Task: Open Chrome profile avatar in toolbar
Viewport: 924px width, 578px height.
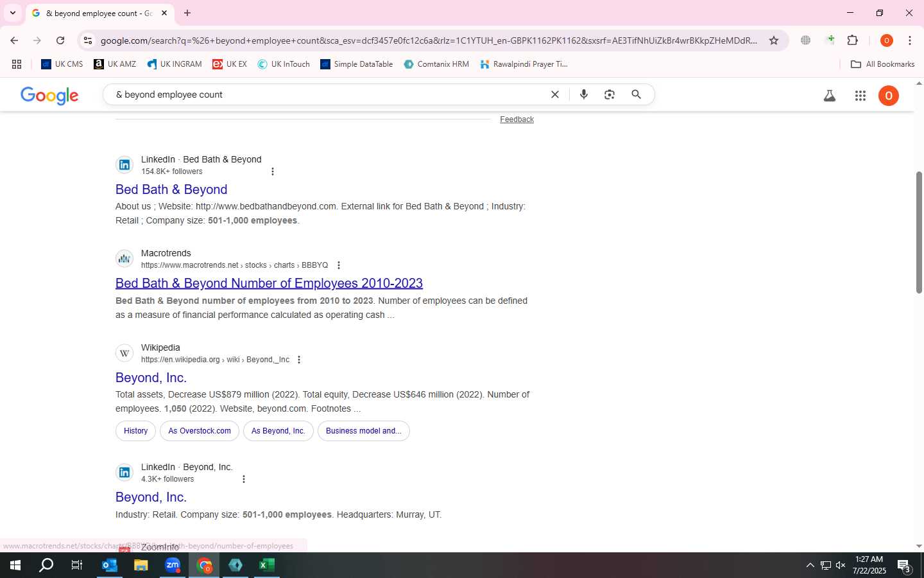Action: pyautogui.click(x=887, y=40)
